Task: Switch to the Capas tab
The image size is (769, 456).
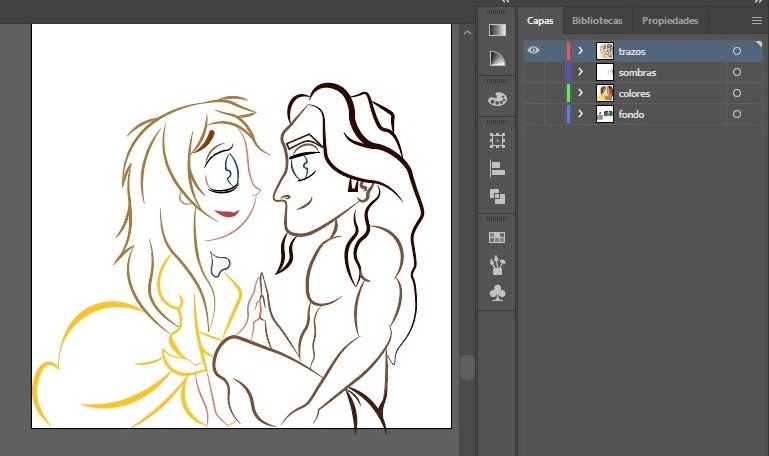Action: click(540, 21)
